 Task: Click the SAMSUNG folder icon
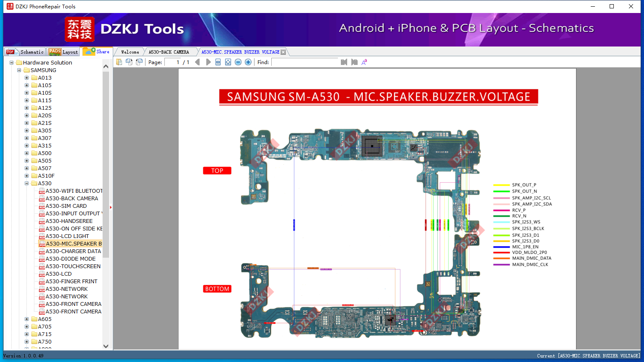[27, 70]
